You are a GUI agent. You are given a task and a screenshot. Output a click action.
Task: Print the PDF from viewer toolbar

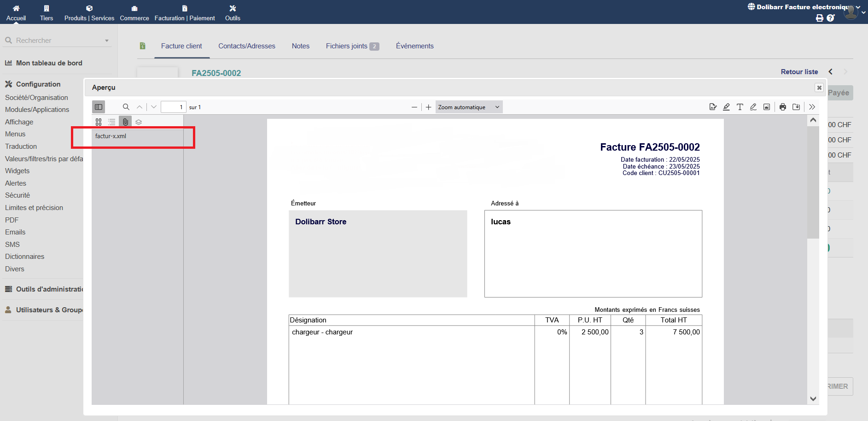click(783, 107)
